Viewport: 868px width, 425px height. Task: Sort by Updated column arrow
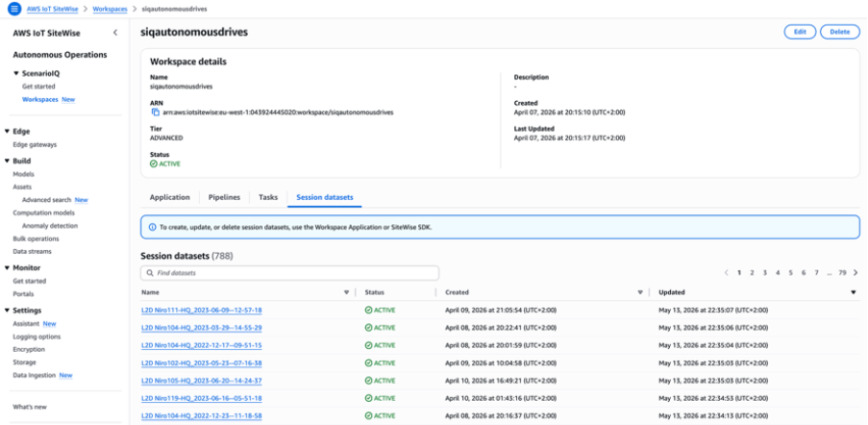coord(854,292)
